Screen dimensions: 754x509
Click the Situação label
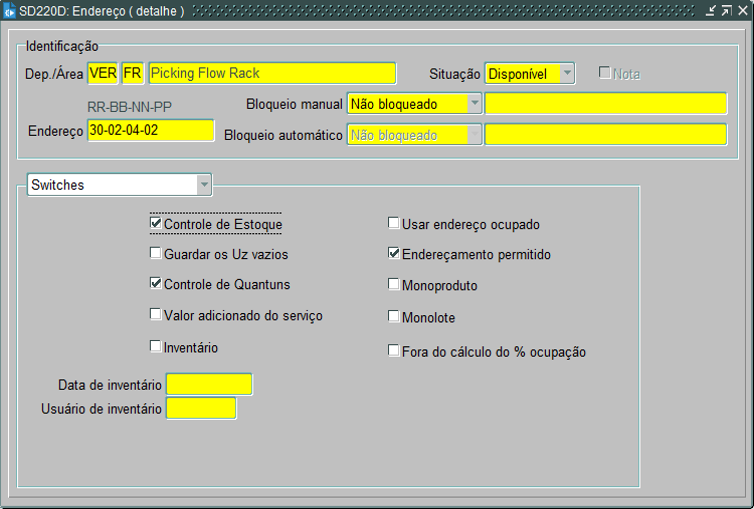(454, 74)
